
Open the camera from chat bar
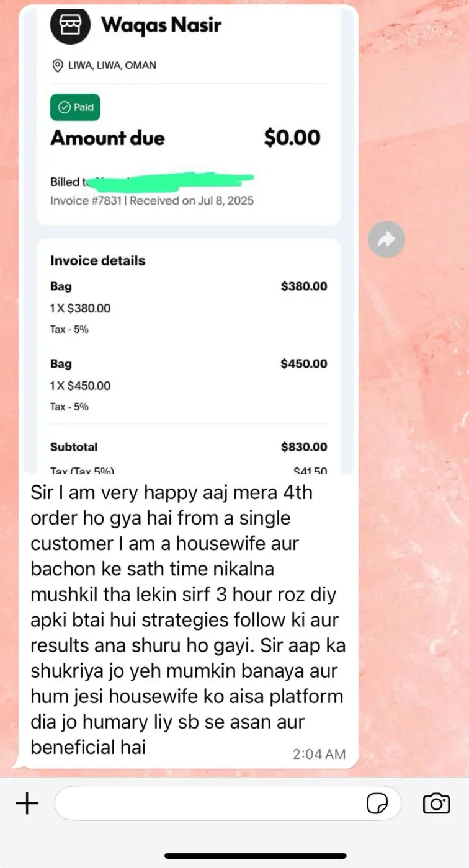point(436,804)
